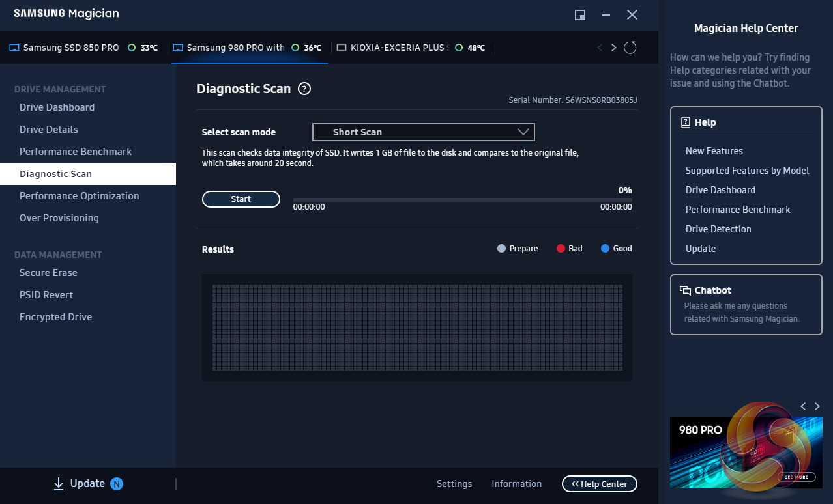This screenshot has width=833, height=504.
Task: Open the Settings link in footer
Action: tap(454, 484)
